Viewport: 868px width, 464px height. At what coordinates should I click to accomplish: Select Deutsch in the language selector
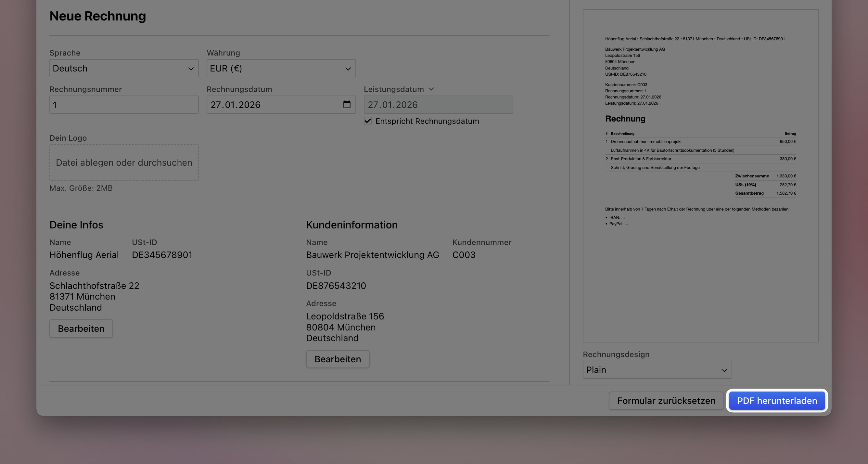click(124, 69)
